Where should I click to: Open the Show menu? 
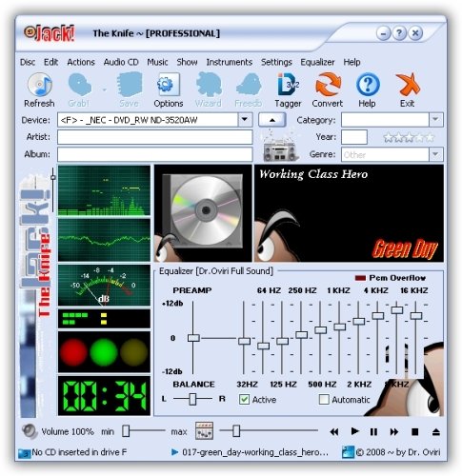pyautogui.click(x=187, y=62)
